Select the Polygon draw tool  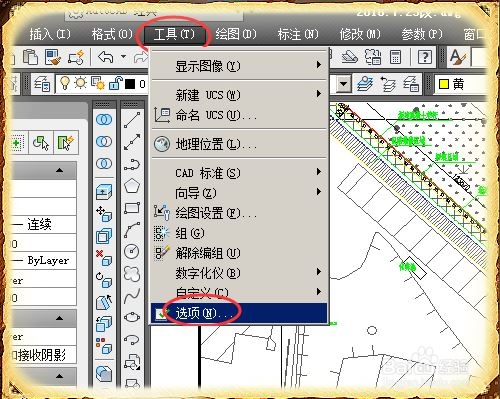(x=132, y=186)
